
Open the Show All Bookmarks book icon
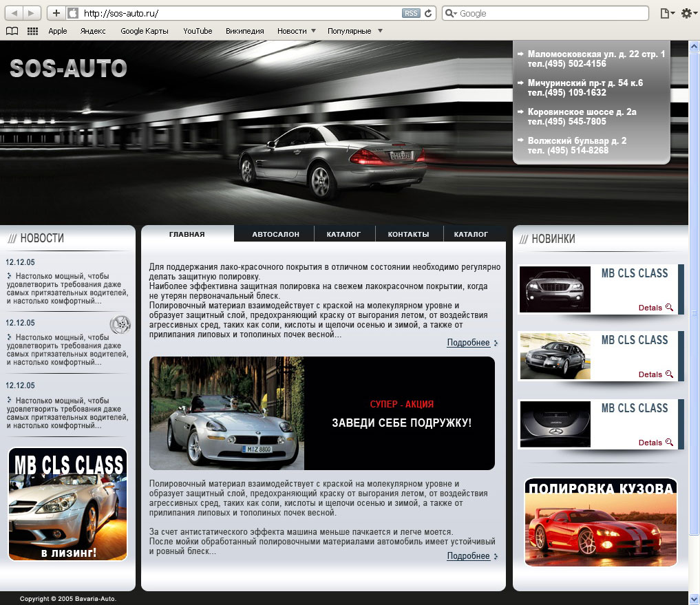(x=11, y=31)
